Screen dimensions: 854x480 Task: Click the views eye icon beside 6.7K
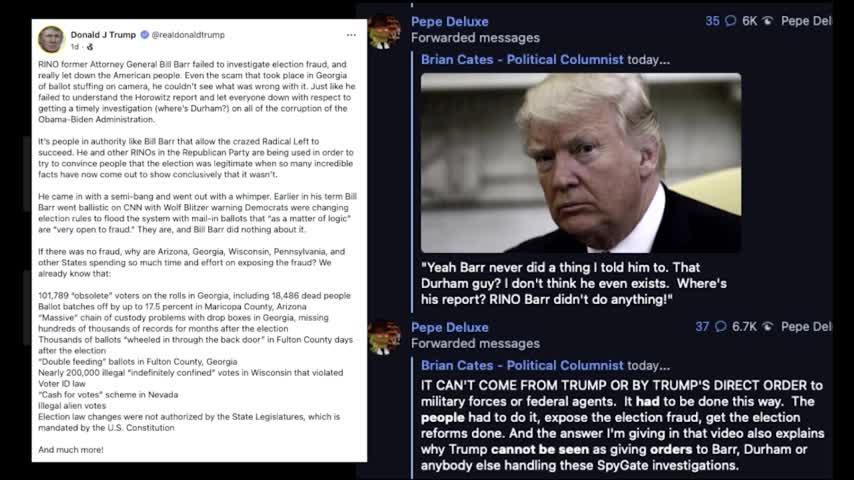pyautogui.click(x=767, y=326)
